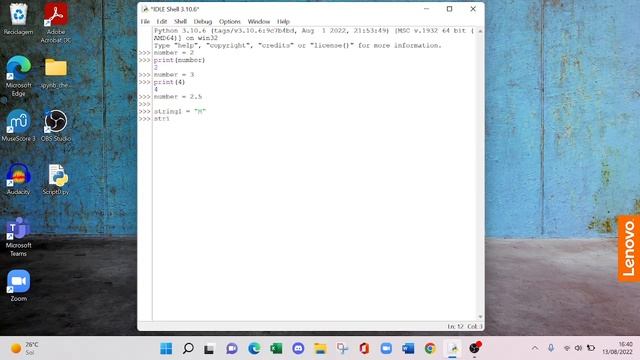640x360 pixels.
Task: Open the File menu in IDLE
Action: point(145,21)
